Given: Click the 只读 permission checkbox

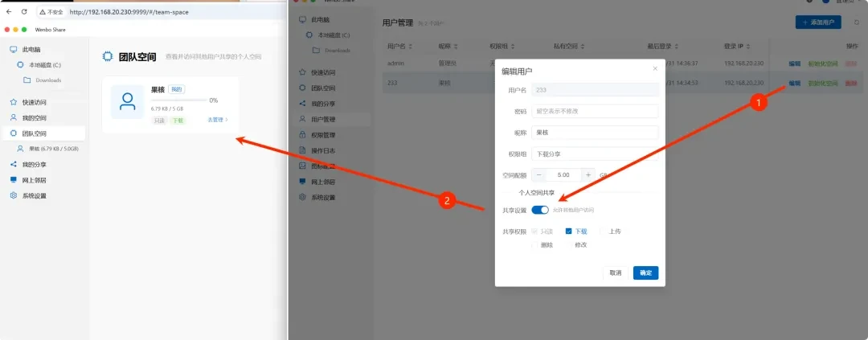Looking at the screenshot, I should 534,231.
